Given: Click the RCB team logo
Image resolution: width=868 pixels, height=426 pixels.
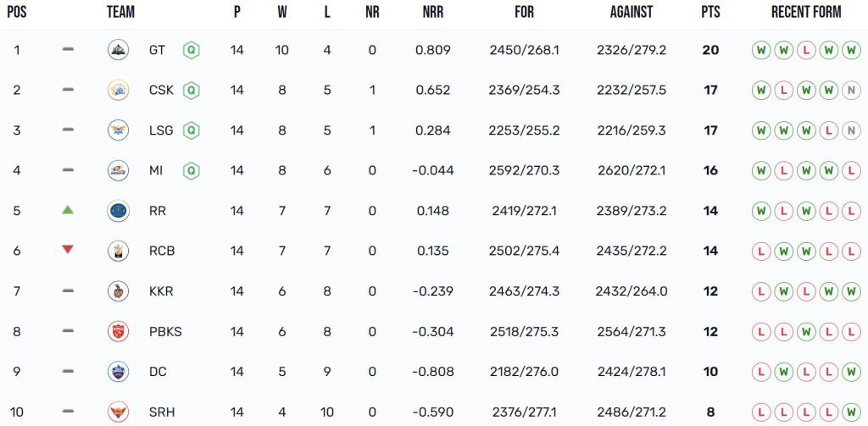Looking at the screenshot, I should pos(119,251).
